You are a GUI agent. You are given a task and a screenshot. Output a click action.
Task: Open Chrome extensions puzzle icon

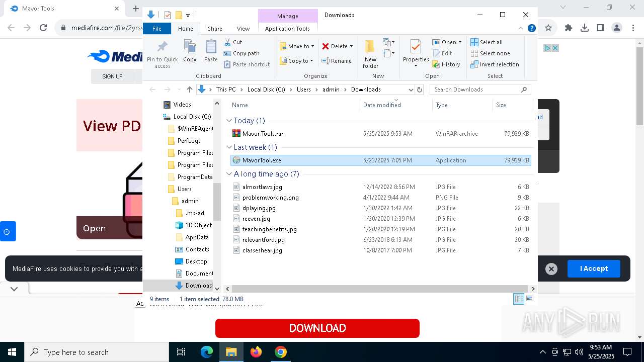[569, 28]
